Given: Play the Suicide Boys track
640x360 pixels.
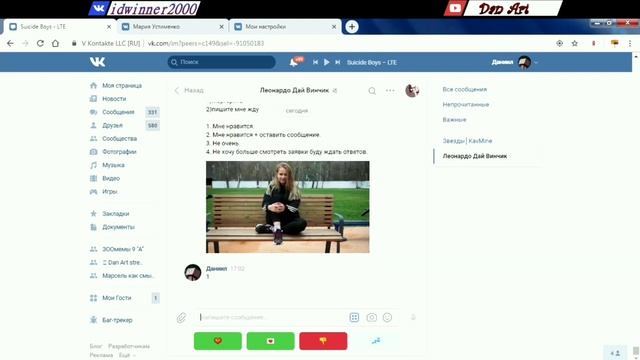Looking at the screenshot, I should coord(326,62).
